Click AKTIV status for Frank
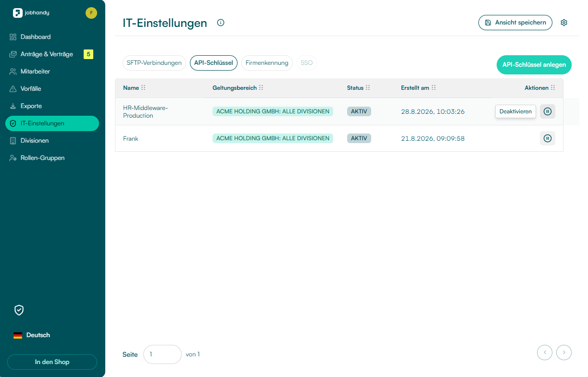Viewport: 588px width, 377px height. (359, 138)
